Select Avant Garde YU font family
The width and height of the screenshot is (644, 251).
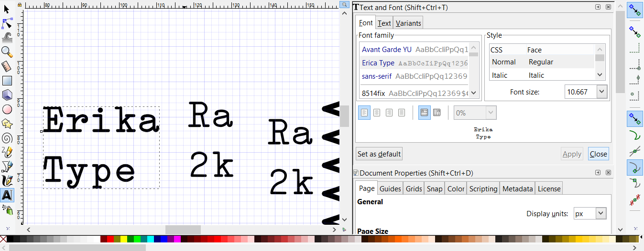click(414, 50)
